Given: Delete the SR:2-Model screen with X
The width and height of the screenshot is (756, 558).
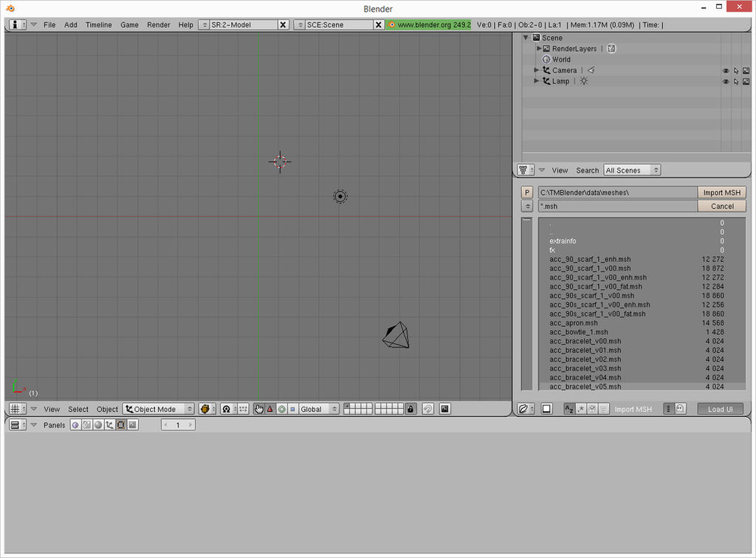Looking at the screenshot, I should coord(283,24).
